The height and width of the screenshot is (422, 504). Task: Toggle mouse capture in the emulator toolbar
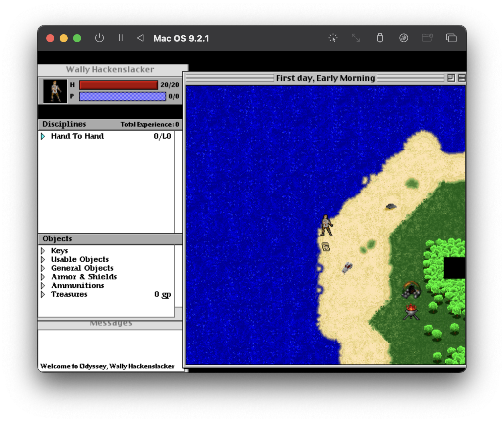coord(333,38)
